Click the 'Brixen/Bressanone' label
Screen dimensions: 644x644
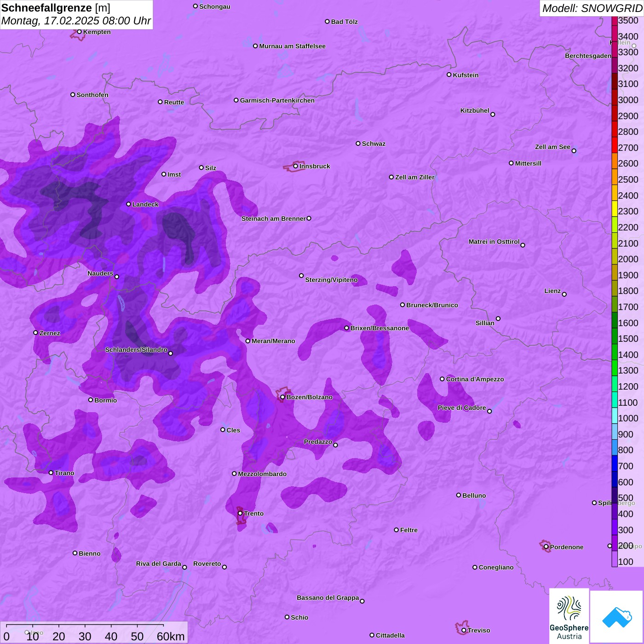click(379, 328)
